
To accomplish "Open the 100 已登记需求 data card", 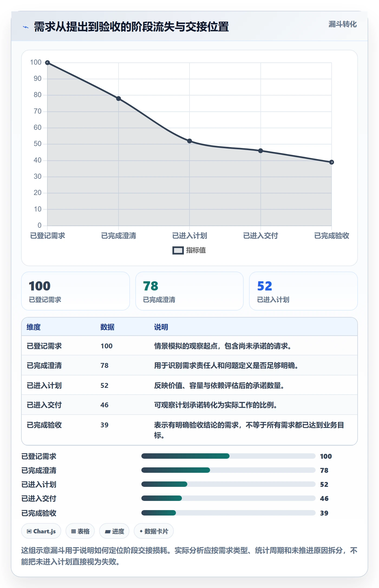I will [x=76, y=291].
